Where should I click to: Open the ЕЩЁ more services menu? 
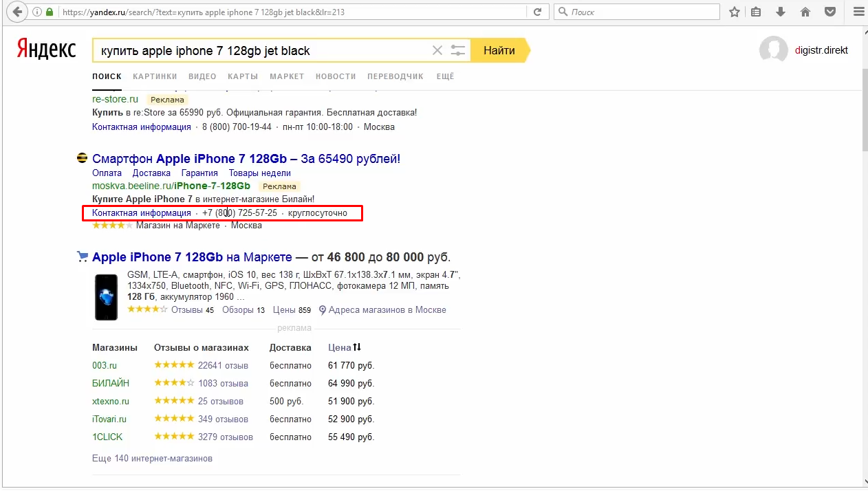tap(445, 76)
